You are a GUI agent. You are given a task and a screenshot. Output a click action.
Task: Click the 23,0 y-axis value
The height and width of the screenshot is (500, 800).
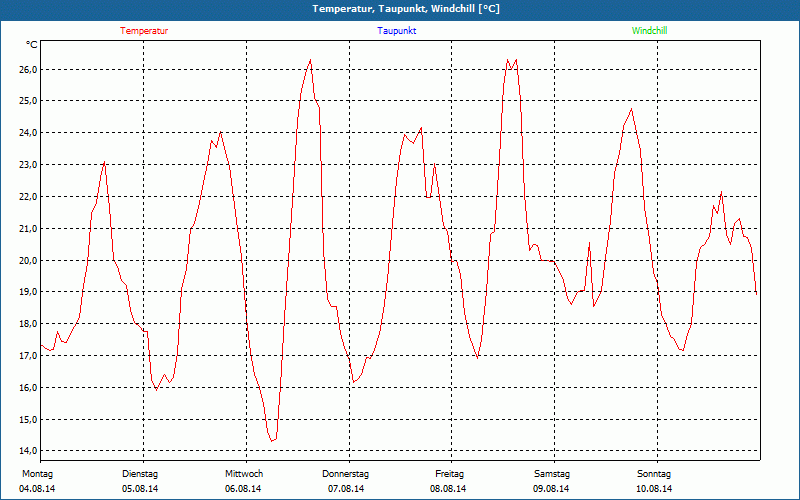pos(30,165)
